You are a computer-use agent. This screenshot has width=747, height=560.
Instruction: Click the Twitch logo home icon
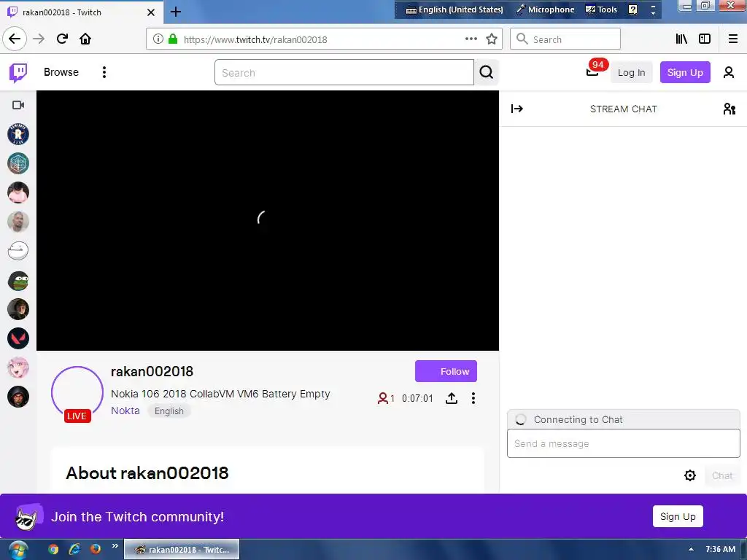coord(18,72)
